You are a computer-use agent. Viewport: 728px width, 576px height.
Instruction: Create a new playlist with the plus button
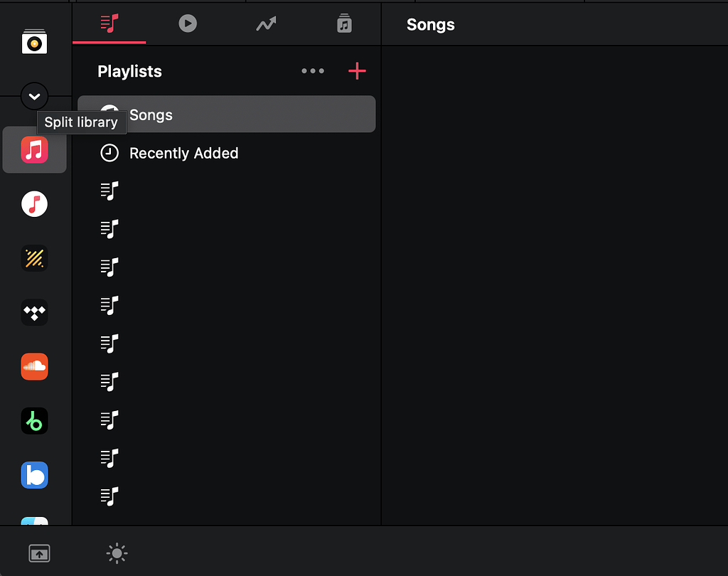[357, 71]
